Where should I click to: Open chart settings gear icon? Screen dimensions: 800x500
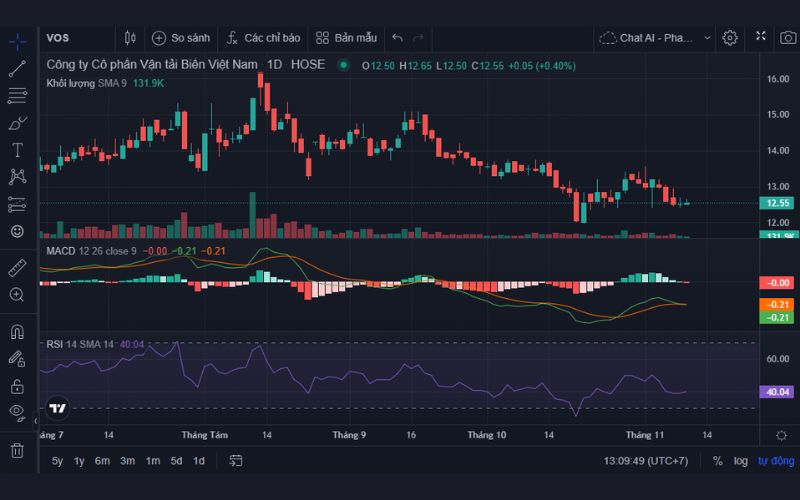(x=730, y=38)
